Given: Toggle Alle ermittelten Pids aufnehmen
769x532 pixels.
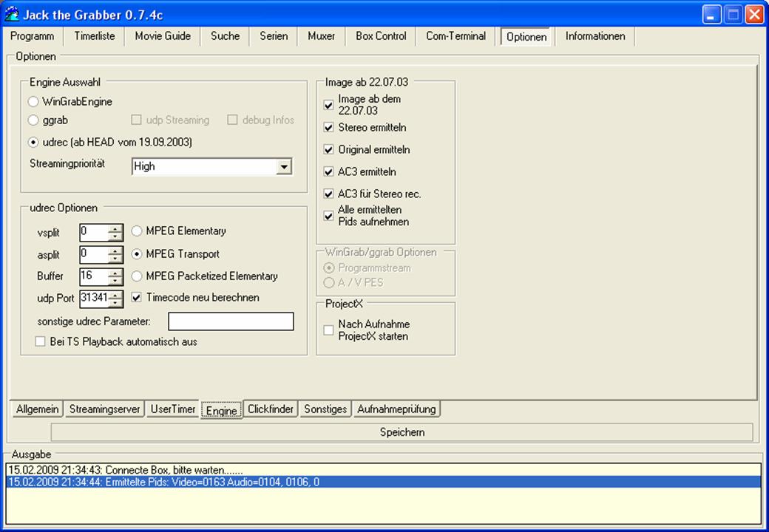Looking at the screenshot, I should pos(328,216).
